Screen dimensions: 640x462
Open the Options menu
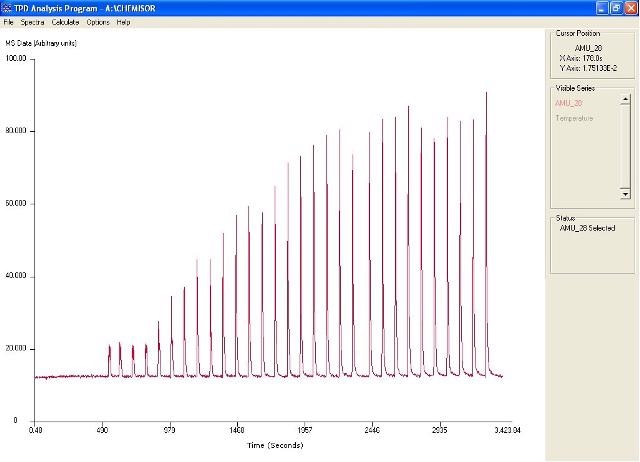98,22
